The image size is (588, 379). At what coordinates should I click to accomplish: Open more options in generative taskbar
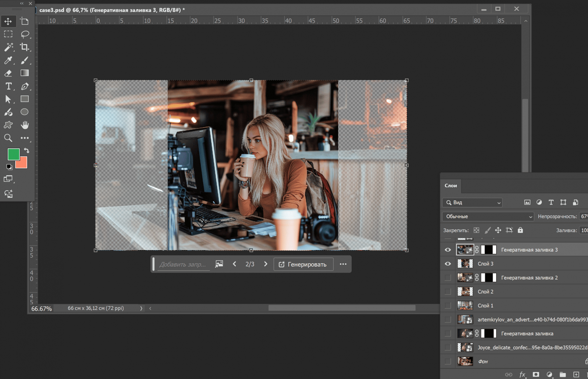tap(343, 264)
